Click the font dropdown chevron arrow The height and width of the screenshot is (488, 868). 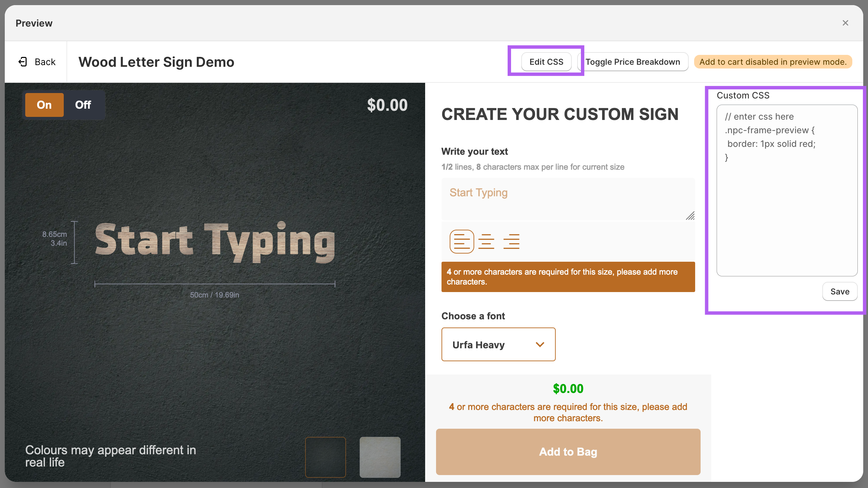click(540, 345)
